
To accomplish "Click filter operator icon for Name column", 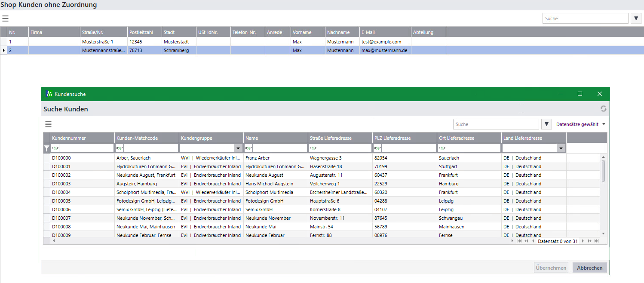I will click(x=248, y=148).
